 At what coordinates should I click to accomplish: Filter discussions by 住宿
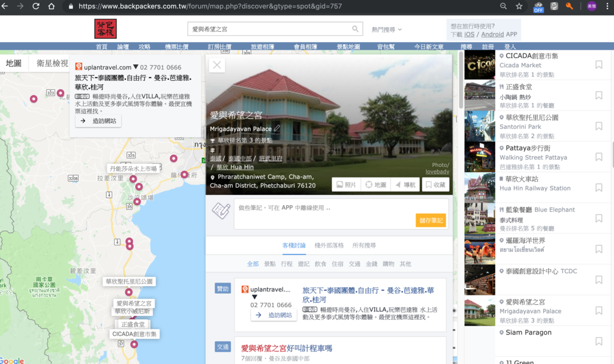click(337, 264)
